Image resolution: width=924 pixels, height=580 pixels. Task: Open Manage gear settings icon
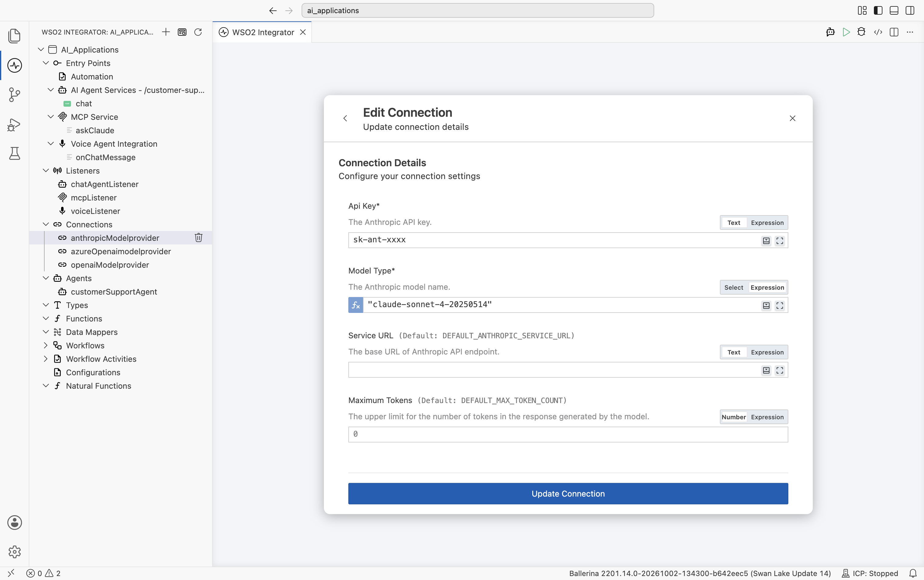[15, 552]
